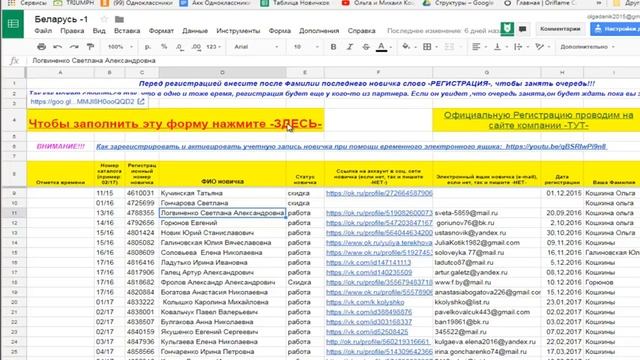
Task: Select row 11 header
Action: [x=14, y=213]
